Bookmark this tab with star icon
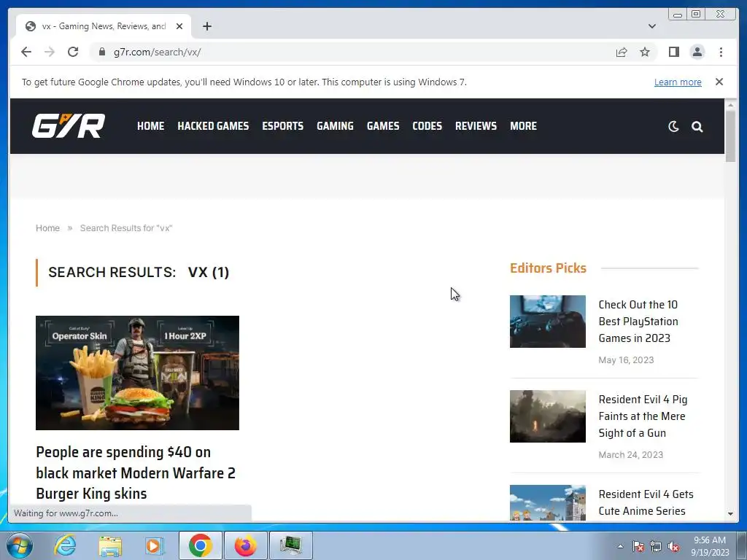 tap(645, 52)
